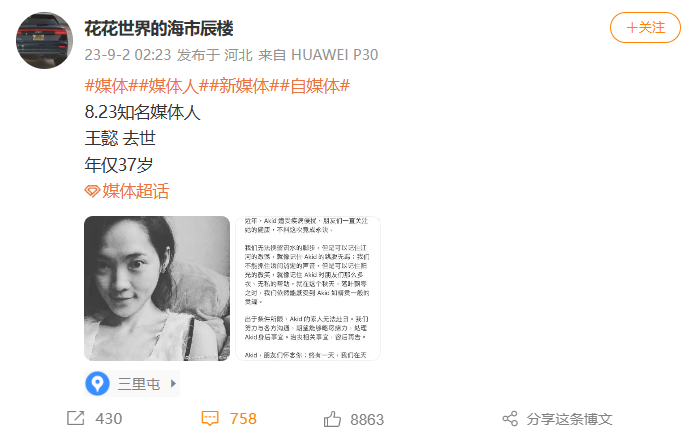
Task: View the black-and-white portrait photo
Action: click(157, 288)
